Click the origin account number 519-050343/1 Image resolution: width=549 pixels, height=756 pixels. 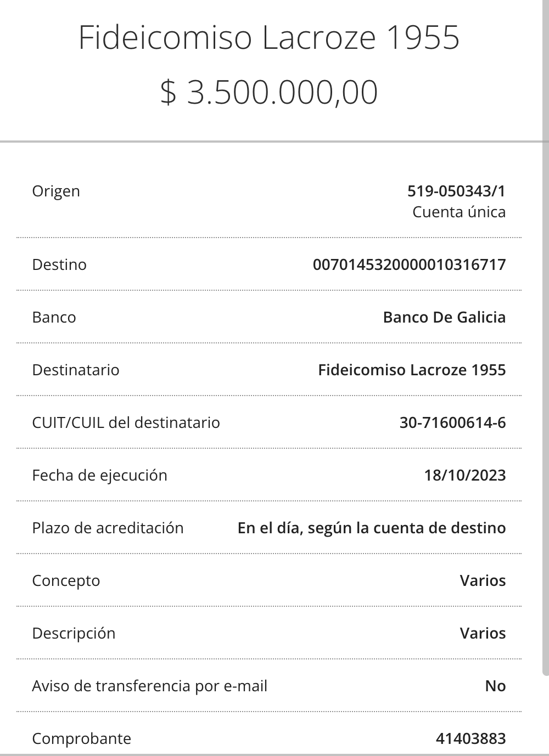point(456,191)
